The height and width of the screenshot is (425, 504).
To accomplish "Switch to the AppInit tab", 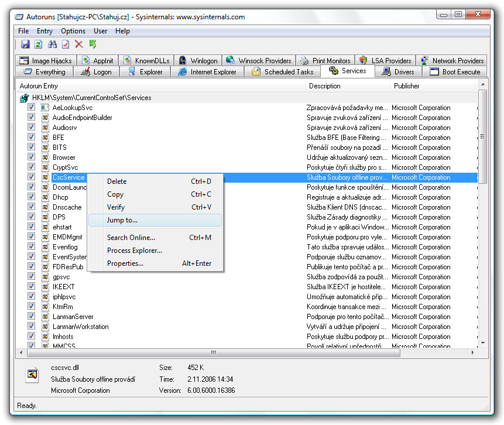I will pos(98,60).
